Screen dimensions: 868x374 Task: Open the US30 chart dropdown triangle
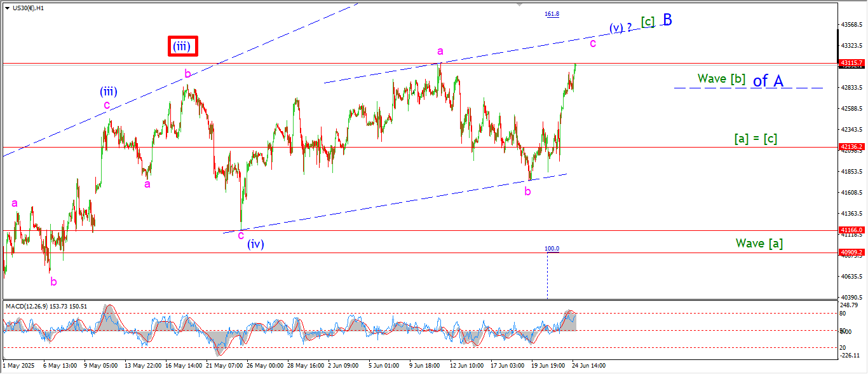point(8,8)
